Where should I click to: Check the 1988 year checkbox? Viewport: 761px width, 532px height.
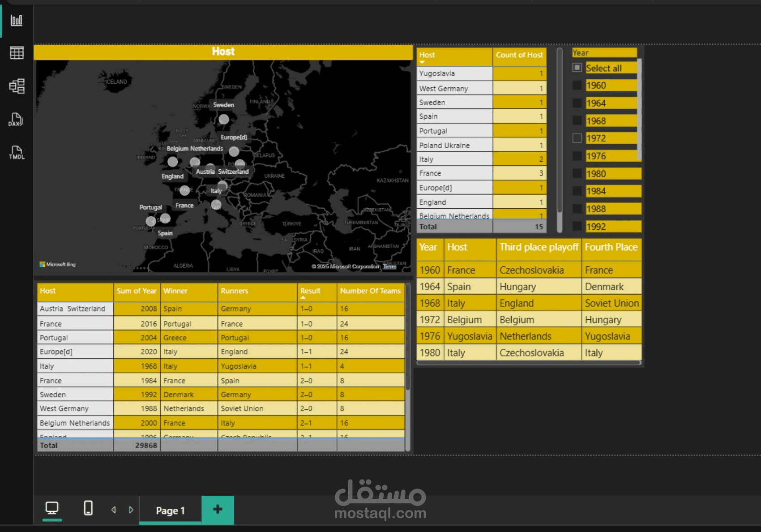[x=577, y=209]
